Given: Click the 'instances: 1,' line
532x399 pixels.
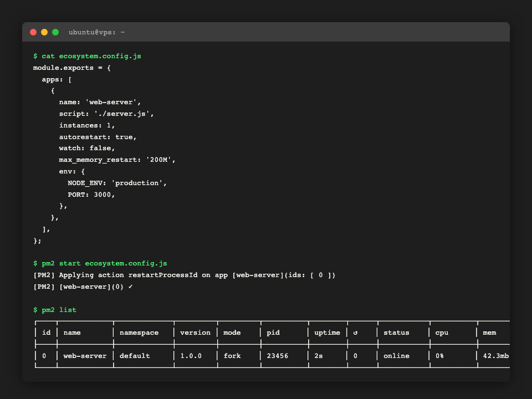Looking at the screenshot, I should click(87, 125).
